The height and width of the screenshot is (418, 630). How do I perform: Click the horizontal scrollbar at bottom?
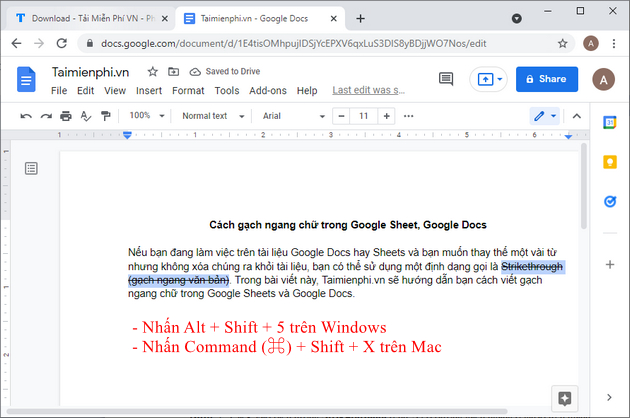pos(257,411)
